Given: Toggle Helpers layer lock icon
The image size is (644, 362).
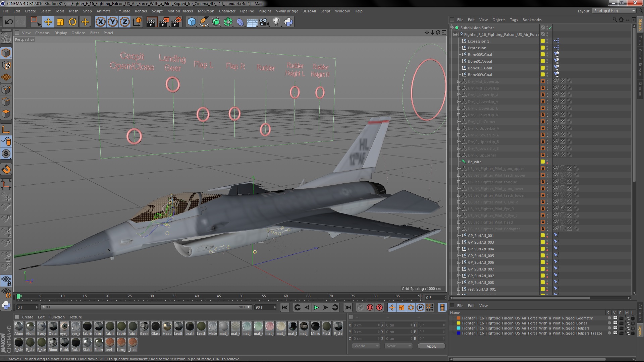Looking at the screenshot, I should [633, 328].
